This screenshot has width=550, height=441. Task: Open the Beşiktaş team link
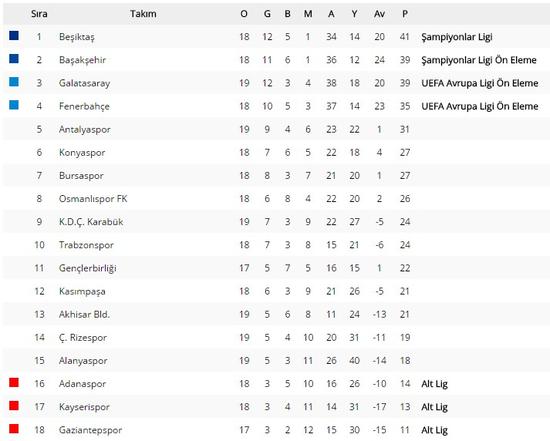tap(77, 37)
